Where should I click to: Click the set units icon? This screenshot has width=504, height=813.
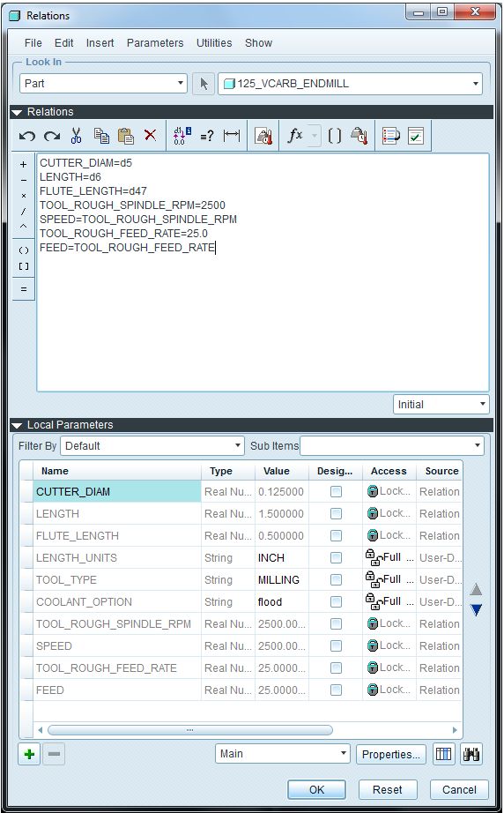(263, 136)
